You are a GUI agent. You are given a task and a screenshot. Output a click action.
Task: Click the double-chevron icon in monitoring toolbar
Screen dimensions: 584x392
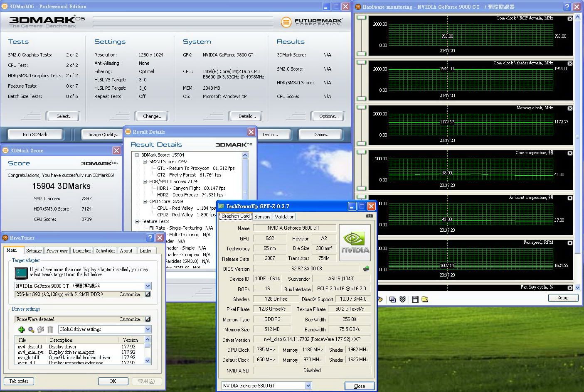(402, 299)
